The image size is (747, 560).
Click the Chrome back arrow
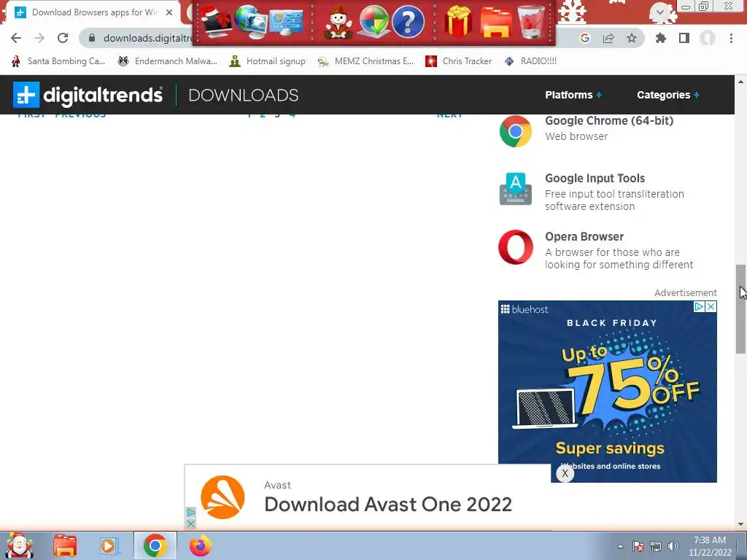coord(16,38)
